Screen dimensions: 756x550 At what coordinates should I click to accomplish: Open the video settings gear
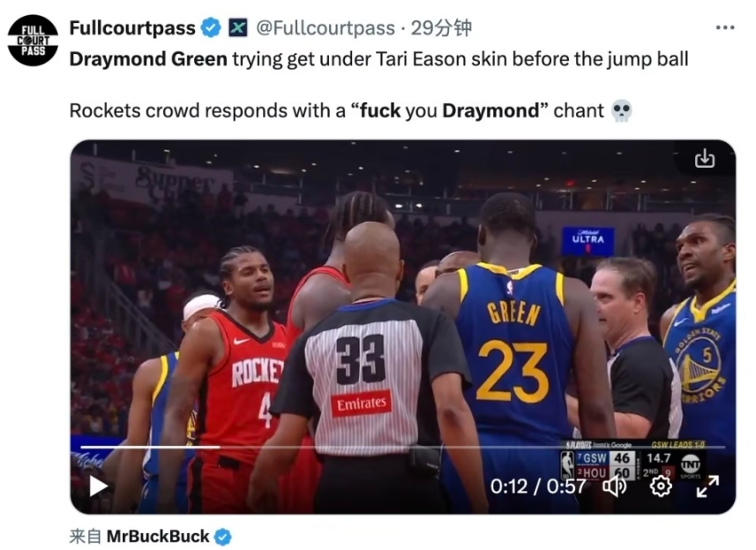click(x=661, y=486)
